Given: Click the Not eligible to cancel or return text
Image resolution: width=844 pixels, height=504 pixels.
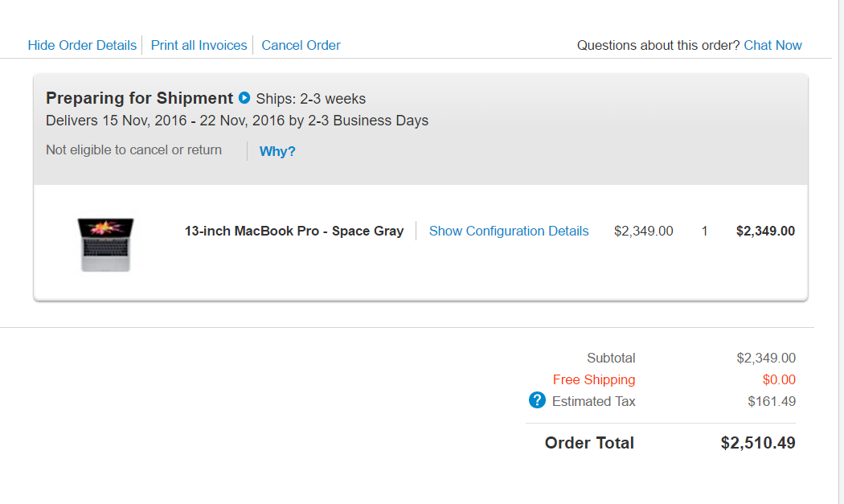Looking at the screenshot, I should (133, 150).
